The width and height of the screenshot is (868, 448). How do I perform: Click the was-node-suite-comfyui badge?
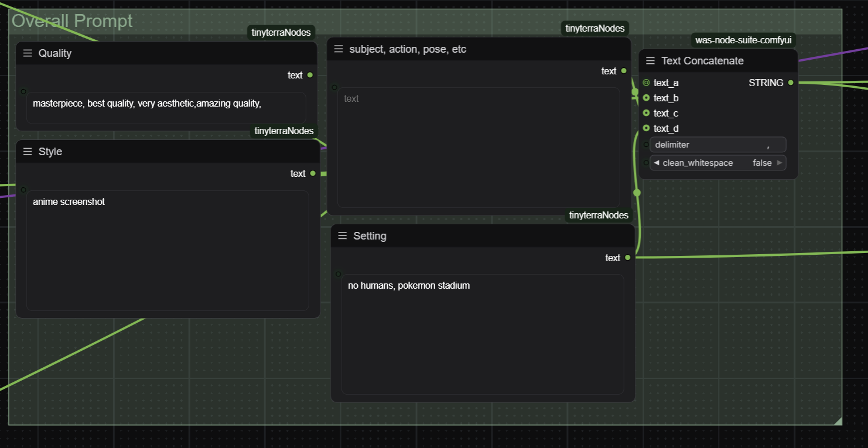(743, 40)
